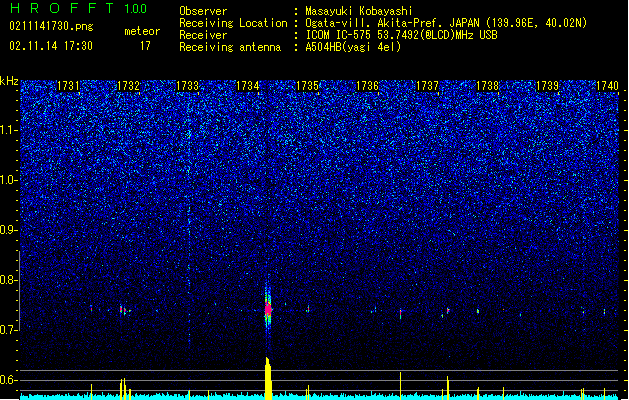The width and height of the screenshot is (629, 400).
Task: Click the meteor count value 17
Action: pos(145,46)
